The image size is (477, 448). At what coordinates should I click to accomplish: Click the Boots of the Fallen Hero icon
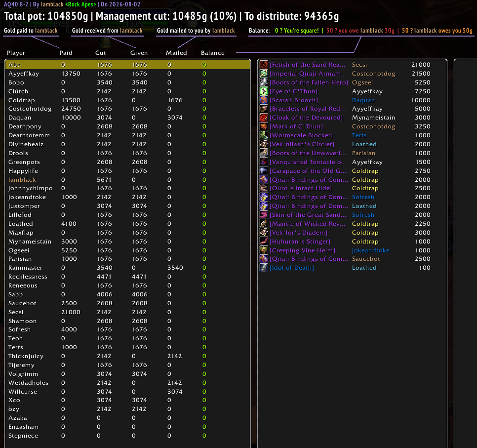[264, 82]
